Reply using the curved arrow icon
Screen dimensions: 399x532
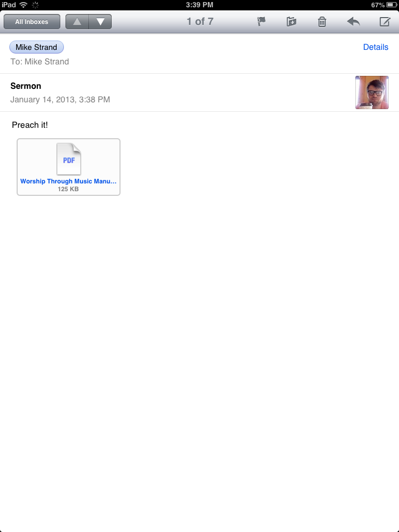pos(353,22)
